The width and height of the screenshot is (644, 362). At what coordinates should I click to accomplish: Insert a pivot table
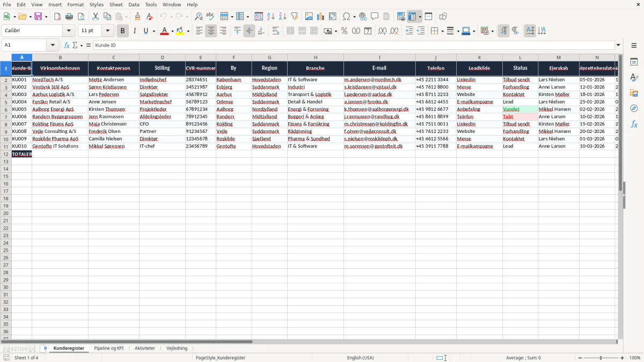click(x=333, y=17)
